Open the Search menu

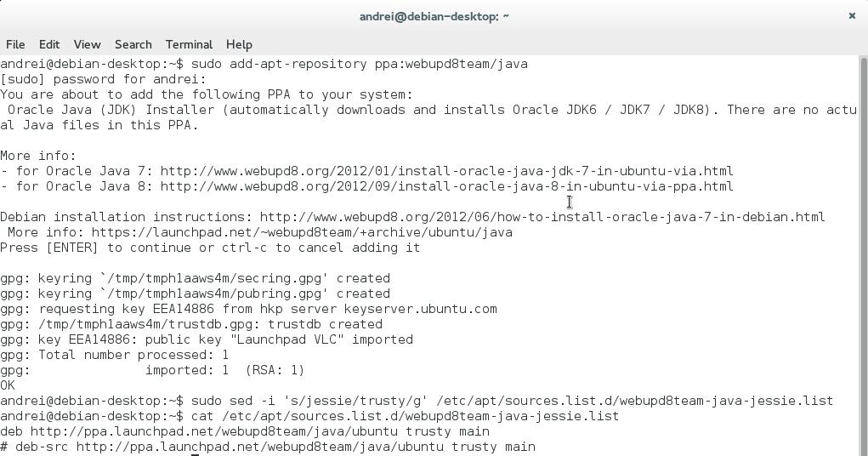[x=133, y=44]
